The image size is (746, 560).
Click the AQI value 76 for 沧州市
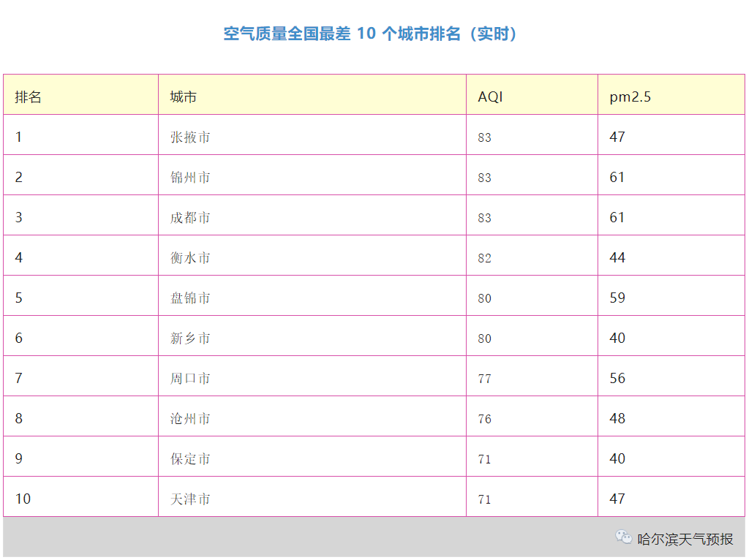coord(484,419)
